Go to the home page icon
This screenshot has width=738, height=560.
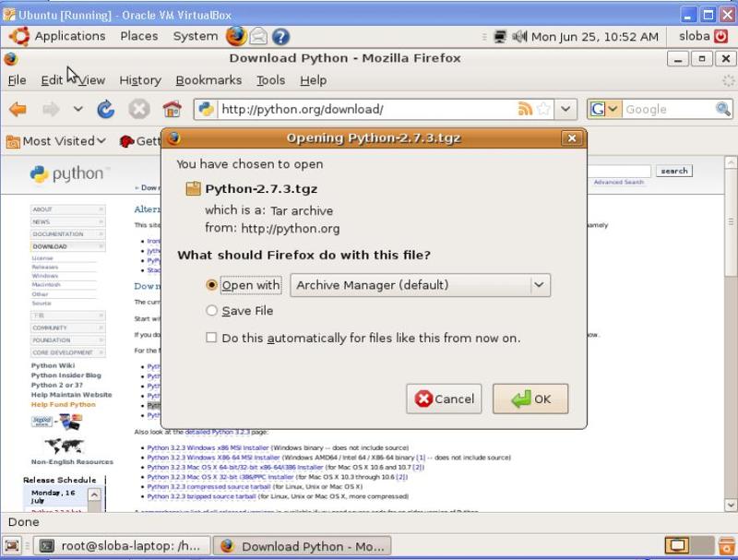(x=173, y=109)
